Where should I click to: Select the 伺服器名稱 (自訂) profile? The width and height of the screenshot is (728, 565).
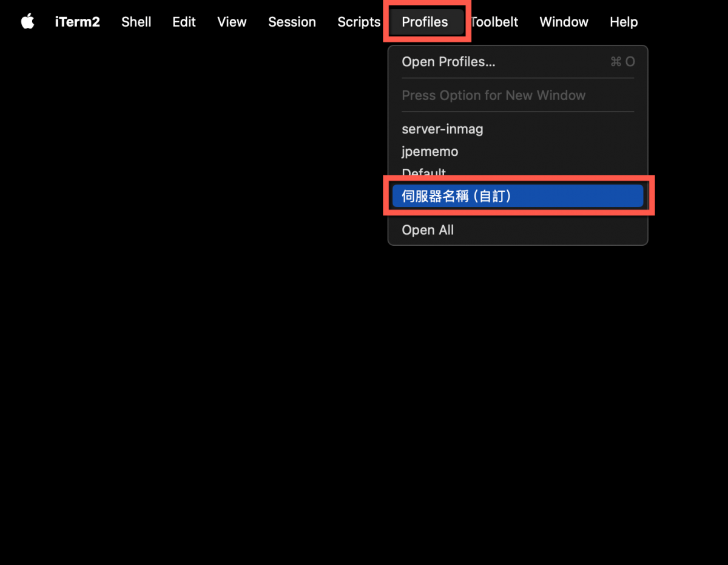tap(517, 196)
